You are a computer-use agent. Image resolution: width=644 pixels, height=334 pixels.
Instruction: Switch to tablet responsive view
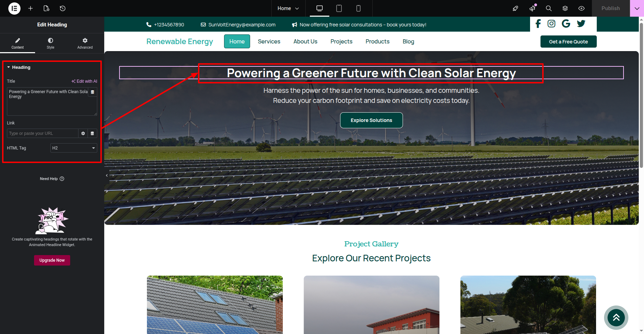click(339, 8)
